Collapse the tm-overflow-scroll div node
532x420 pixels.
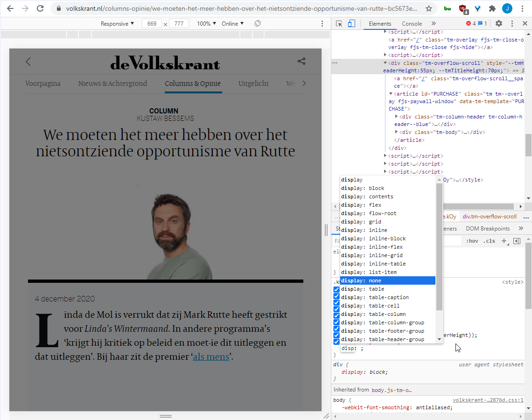[x=385, y=63]
